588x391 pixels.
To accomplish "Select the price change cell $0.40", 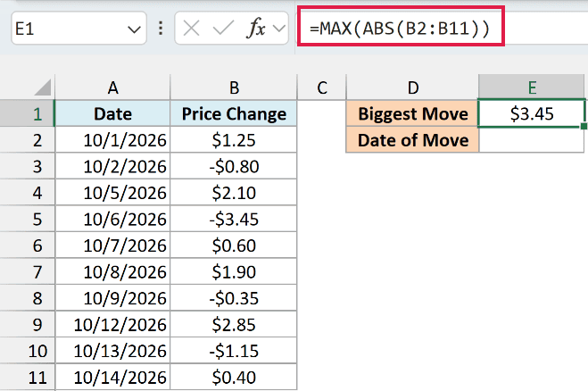I will click(234, 377).
